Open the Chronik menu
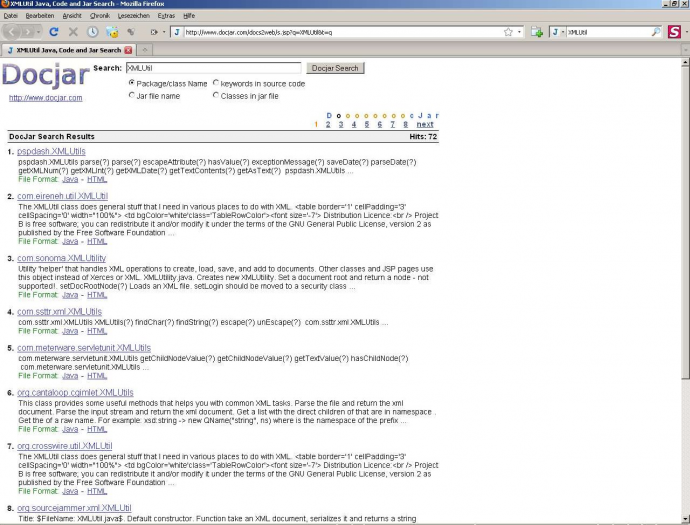Viewport: 690px width, 525px height. click(99, 15)
